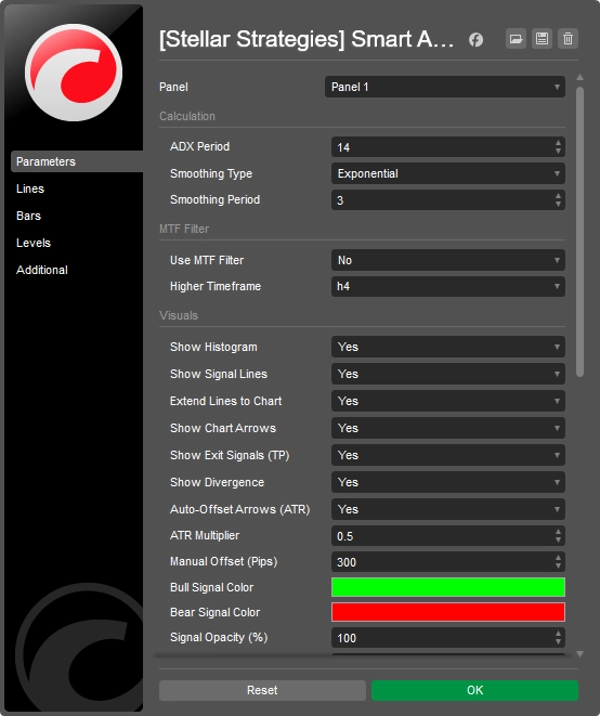
Task: Click the save settings floppy disk icon
Action: coord(542,39)
